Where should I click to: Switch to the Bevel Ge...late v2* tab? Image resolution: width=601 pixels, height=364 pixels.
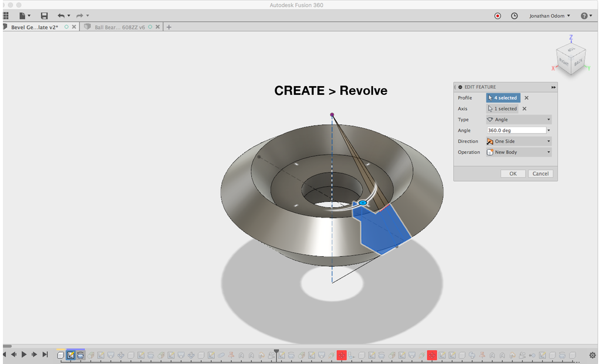[x=35, y=27]
